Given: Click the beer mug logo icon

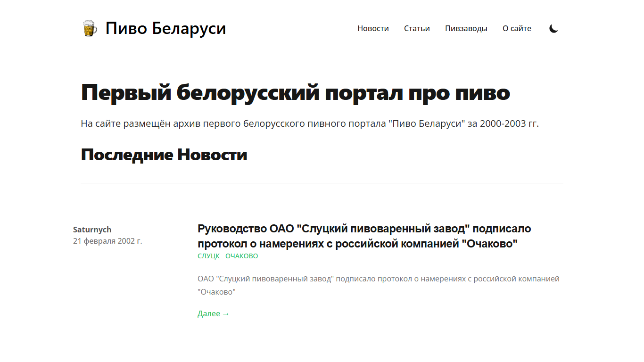Looking at the screenshot, I should pyautogui.click(x=89, y=28).
